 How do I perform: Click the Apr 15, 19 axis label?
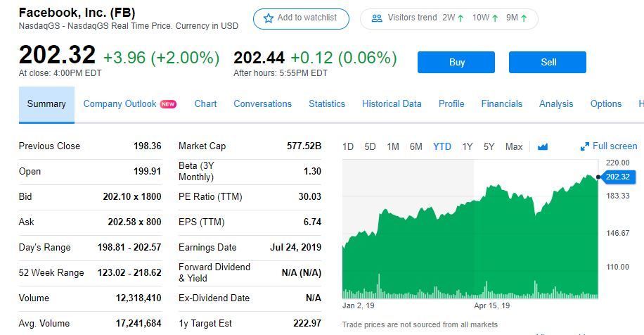coord(492,306)
